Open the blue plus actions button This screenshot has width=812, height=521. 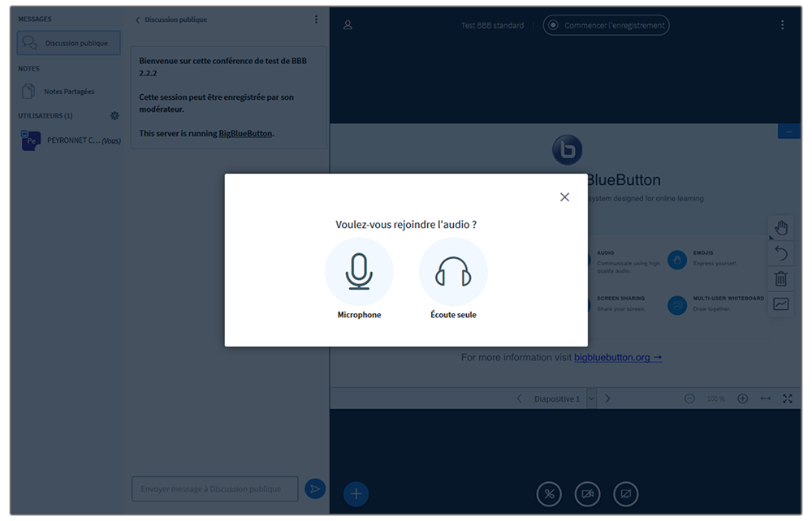coord(356,493)
